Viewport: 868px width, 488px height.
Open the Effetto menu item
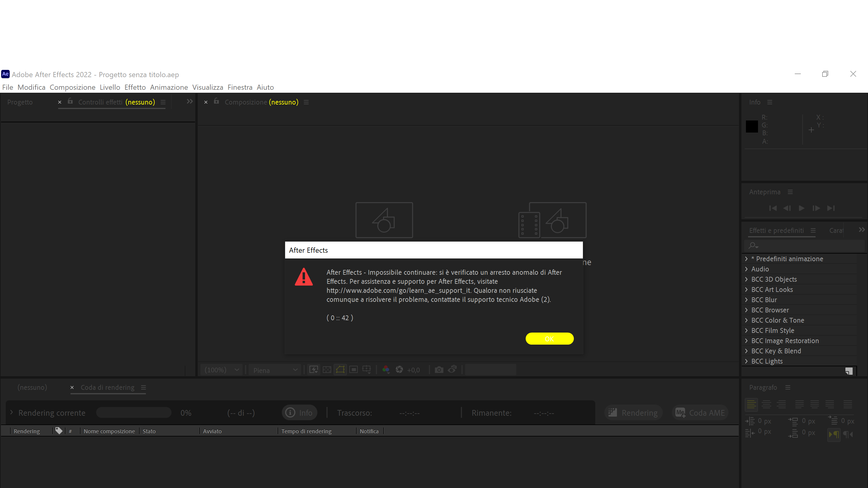pyautogui.click(x=134, y=88)
